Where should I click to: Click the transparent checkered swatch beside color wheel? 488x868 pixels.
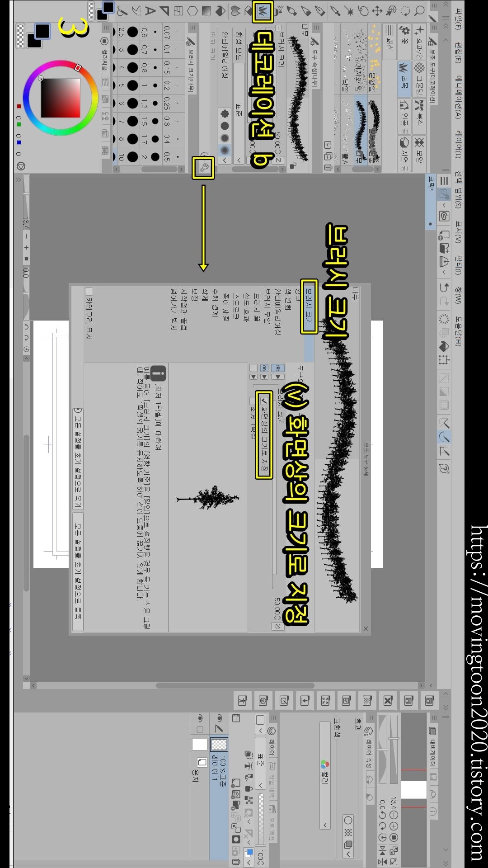(x=20, y=36)
